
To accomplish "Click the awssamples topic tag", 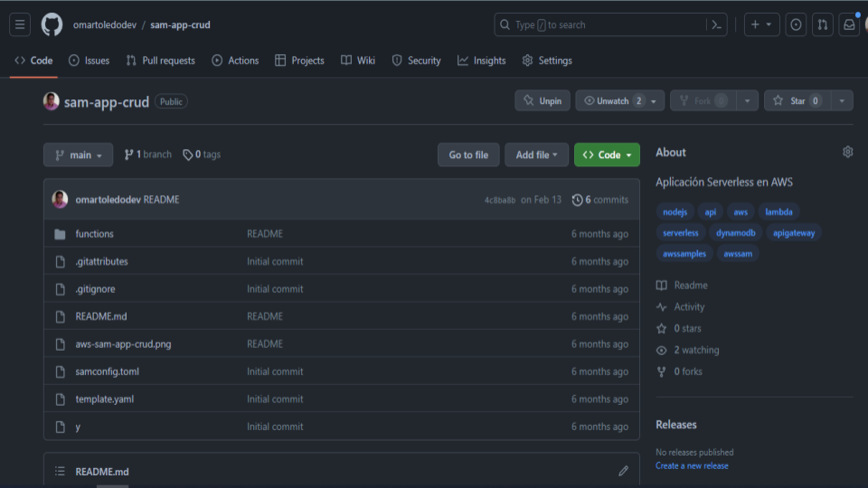I will click(684, 254).
